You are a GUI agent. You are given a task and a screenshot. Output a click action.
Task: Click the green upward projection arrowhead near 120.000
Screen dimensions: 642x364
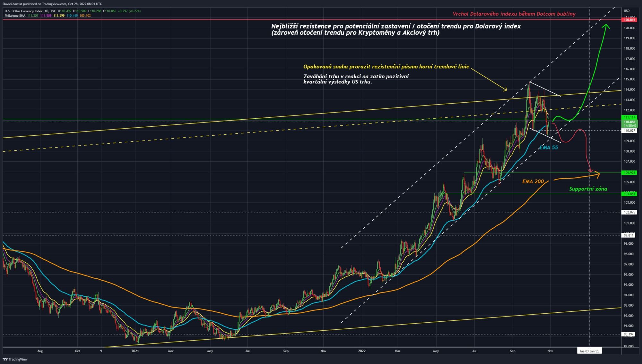[606, 27]
